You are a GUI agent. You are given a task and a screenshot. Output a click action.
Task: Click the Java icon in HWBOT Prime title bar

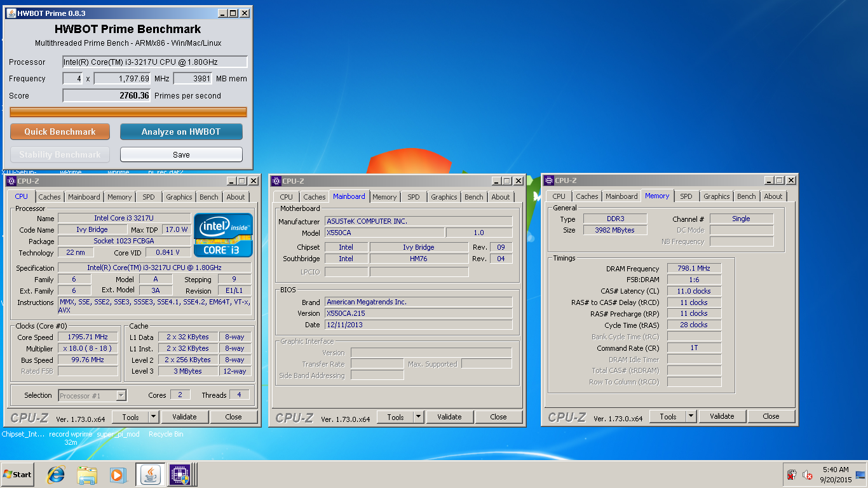coord(11,13)
